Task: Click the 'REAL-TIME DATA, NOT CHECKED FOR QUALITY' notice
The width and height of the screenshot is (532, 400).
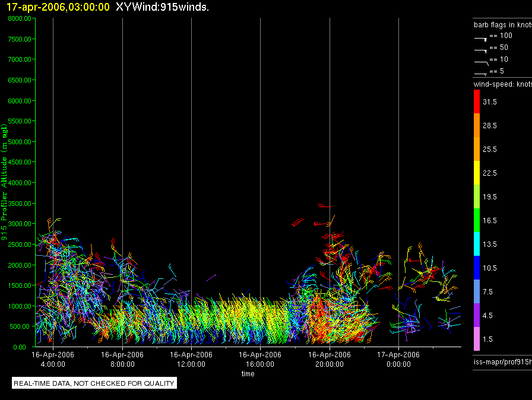Action: (94, 383)
